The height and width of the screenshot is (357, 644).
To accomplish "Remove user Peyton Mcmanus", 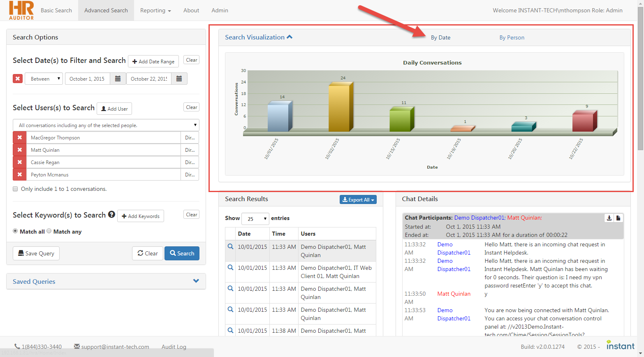I will point(20,174).
